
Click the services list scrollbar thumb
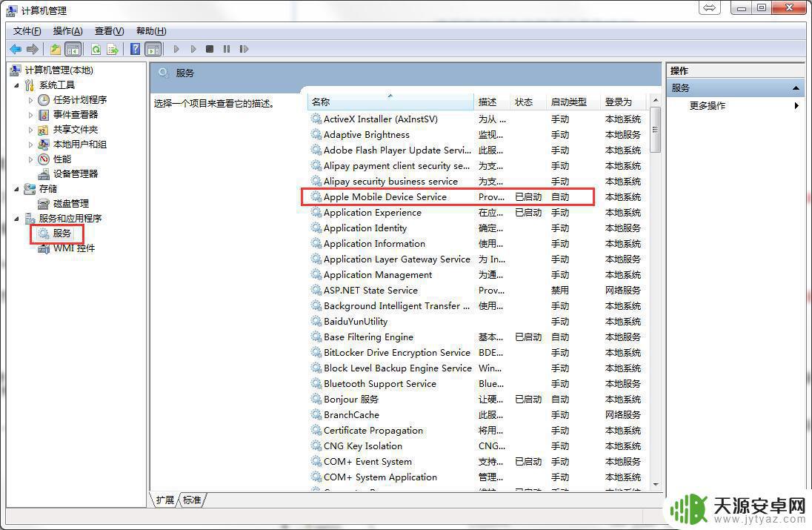point(656,130)
